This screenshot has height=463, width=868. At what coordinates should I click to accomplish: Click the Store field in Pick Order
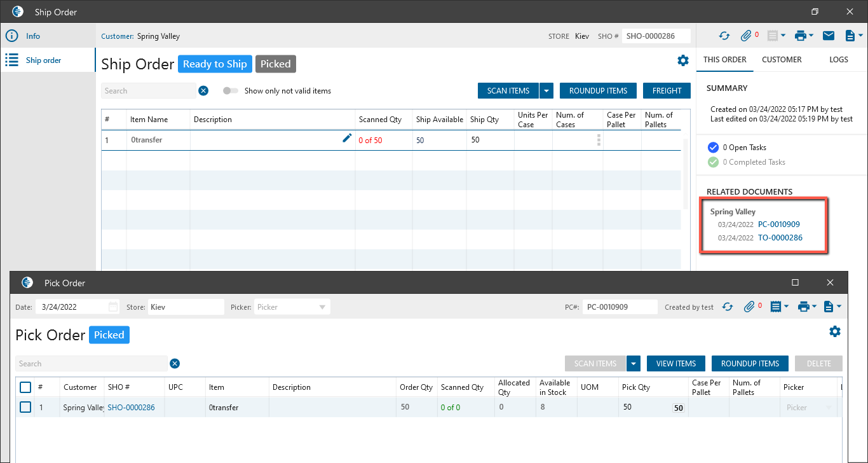point(186,307)
